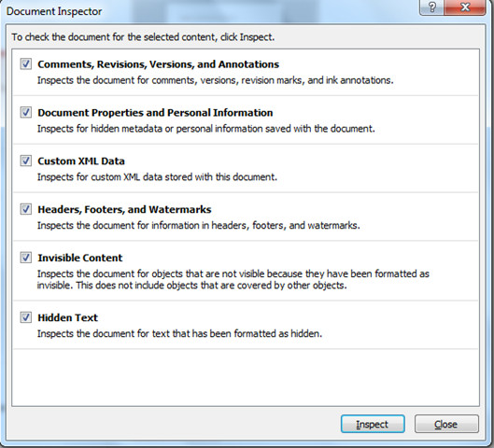Image resolution: width=494 pixels, height=448 pixels.
Task: Click the Invisible Content description paragraph
Action: pos(233,280)
